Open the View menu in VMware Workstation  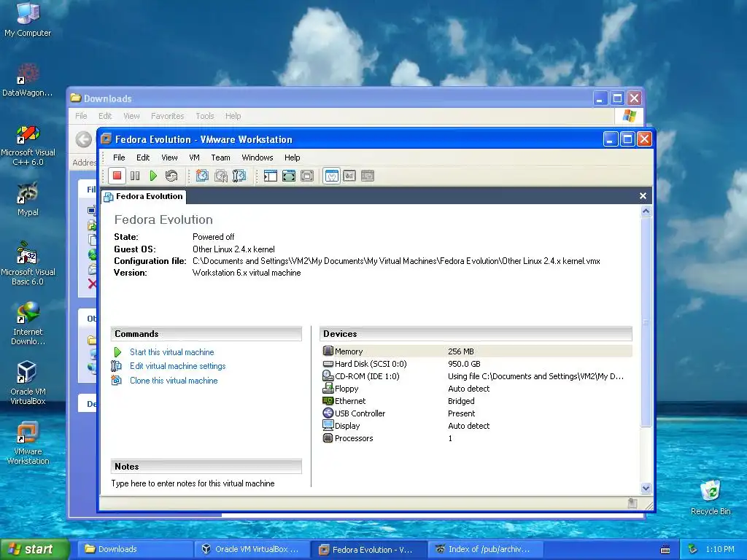(x=169, y=157)
